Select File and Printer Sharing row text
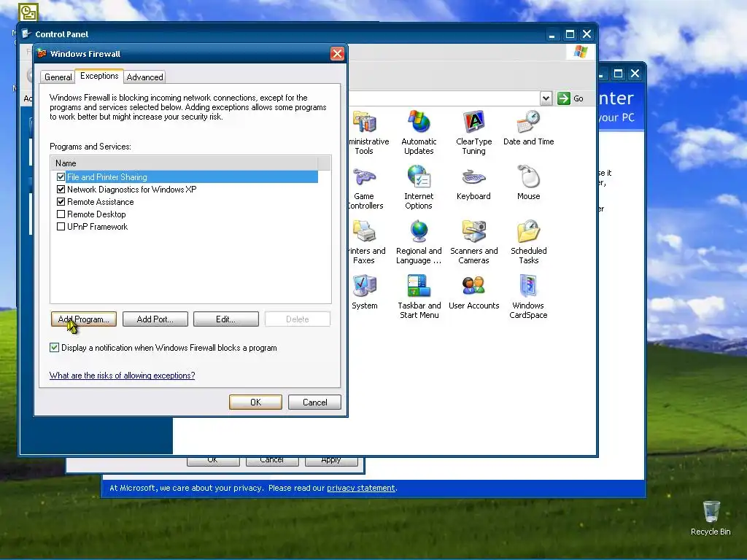This screenshot has height=560, width=747. pyautogui.click(x=107, y=176)
